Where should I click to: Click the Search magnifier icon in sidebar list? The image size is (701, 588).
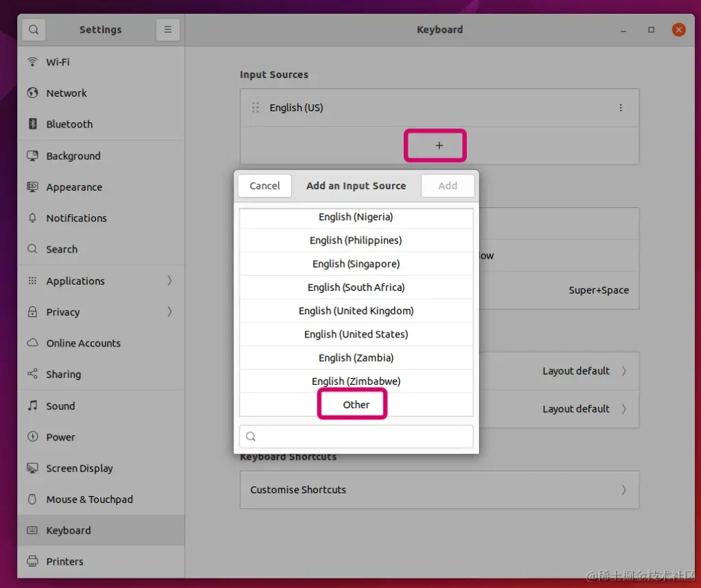tap(32, 248)
